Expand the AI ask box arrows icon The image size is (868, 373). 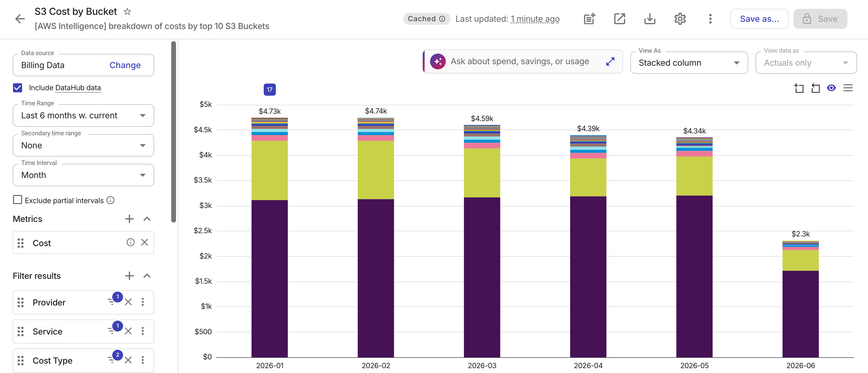tap(610, 61)
